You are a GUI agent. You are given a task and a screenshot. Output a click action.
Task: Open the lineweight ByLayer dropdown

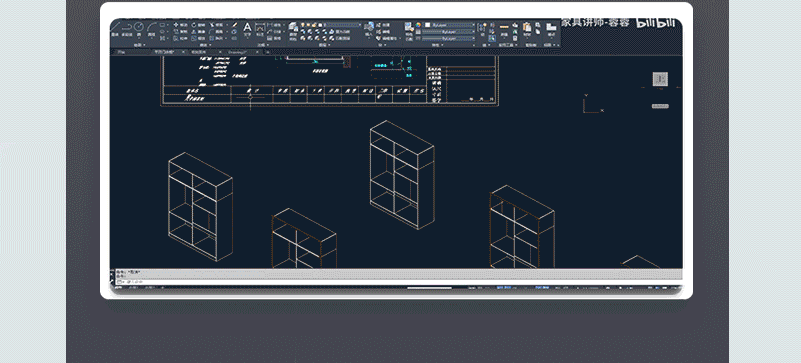coord(449,32)
